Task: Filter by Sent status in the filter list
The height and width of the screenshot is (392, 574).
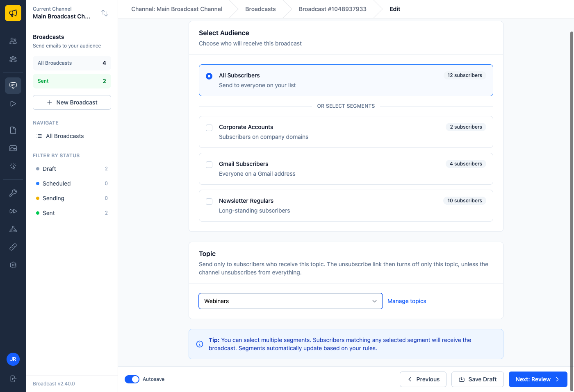Action: tap(72, 213)
